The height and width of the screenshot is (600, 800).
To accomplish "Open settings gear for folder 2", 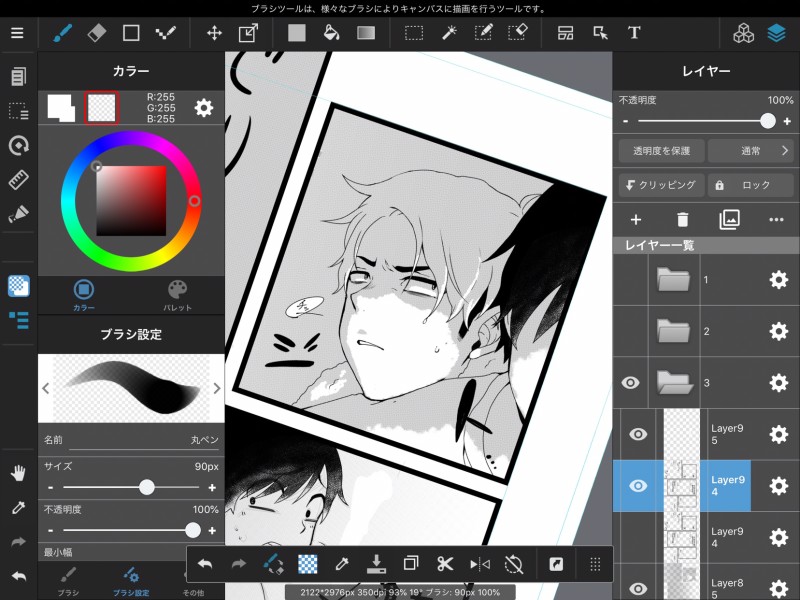I will pos(779,331).
